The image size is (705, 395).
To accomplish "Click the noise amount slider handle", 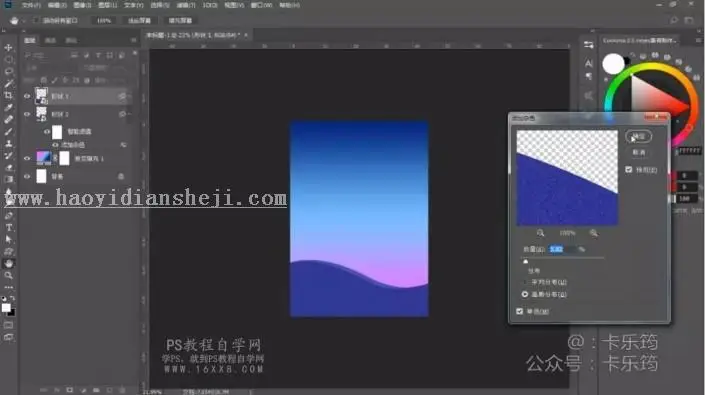I will pos(526,262).
